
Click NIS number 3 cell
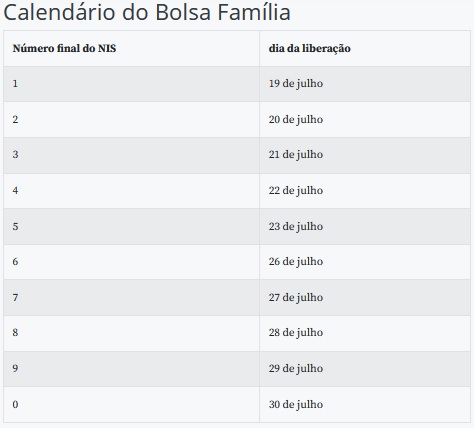click(x=131, y=155)
